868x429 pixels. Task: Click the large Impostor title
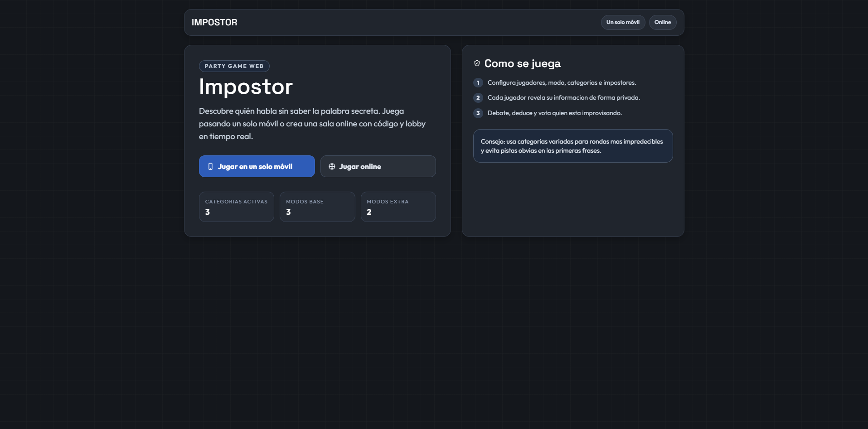pyautogui.click(x=246, y=87)
